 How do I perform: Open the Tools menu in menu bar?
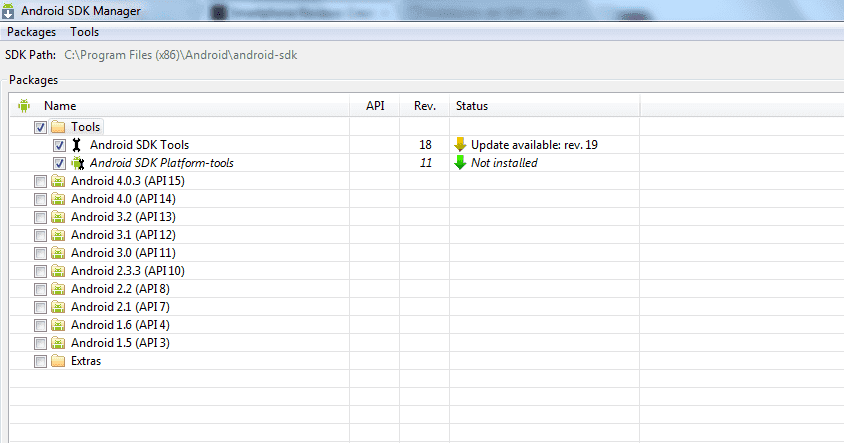click(x=85, y=32)
